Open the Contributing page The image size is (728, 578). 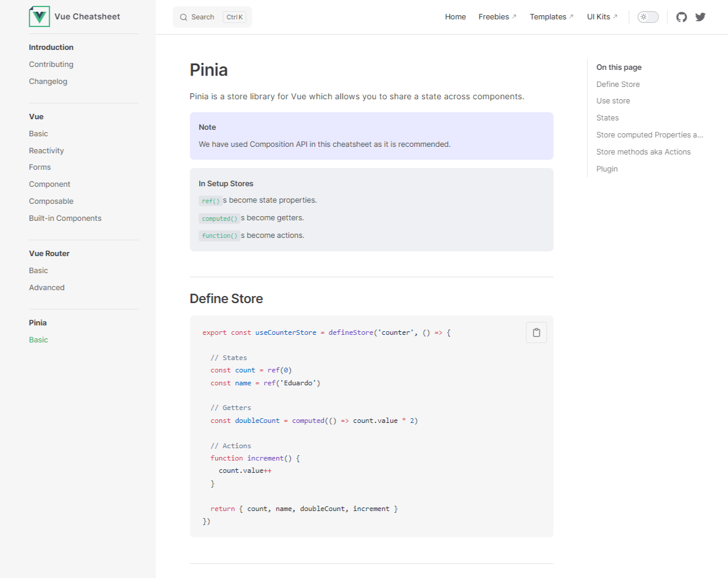(51, 65)
